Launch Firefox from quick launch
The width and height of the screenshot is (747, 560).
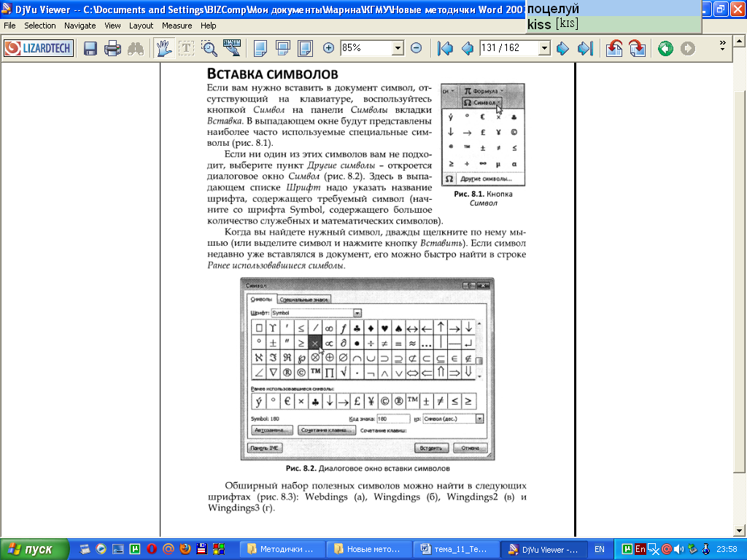coord(185,548)
